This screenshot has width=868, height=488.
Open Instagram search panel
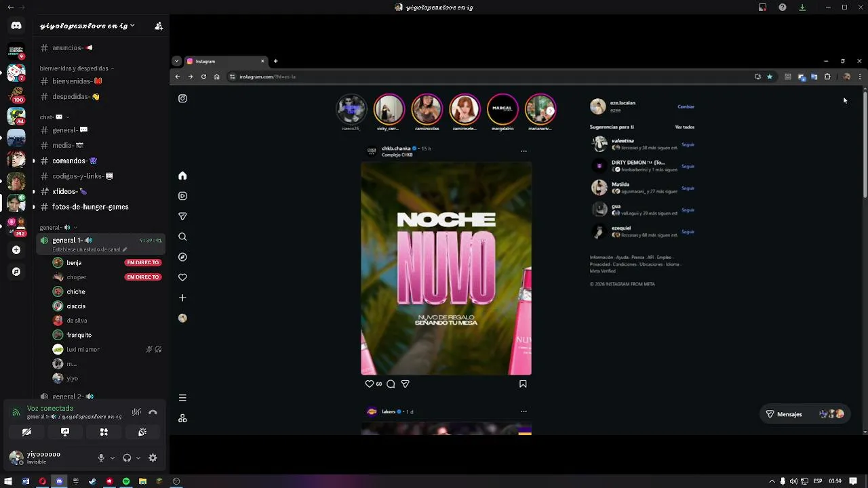pyautogui.click(x=182, y=237)
